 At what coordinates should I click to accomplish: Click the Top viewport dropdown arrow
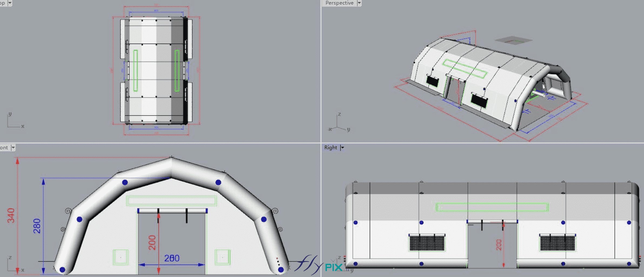click(10, 3)
